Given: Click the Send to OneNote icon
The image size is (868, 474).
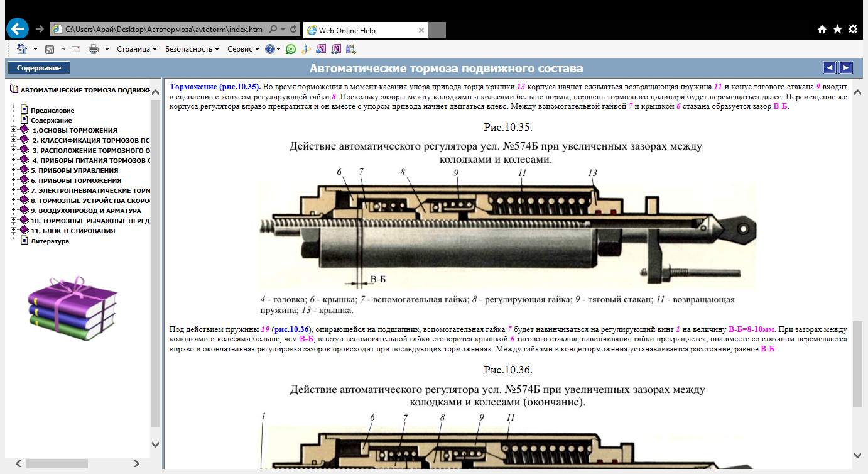Looking at the screenshot, I should click(321, 49).
